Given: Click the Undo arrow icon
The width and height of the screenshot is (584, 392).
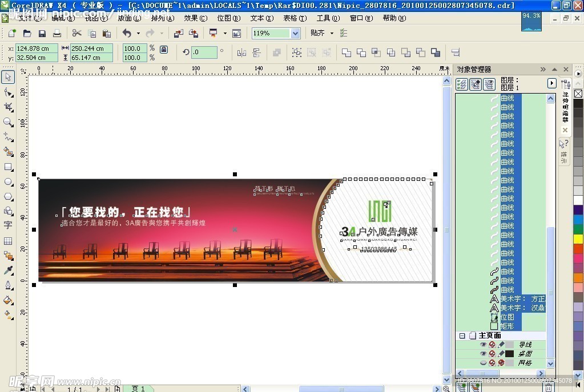Looking at the screenshot, I should click(127, 33).
